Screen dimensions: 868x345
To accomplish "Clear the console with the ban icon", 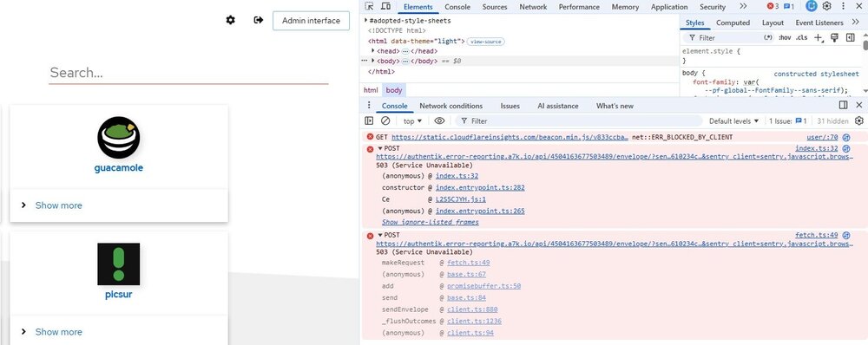I will coord(385,120).
